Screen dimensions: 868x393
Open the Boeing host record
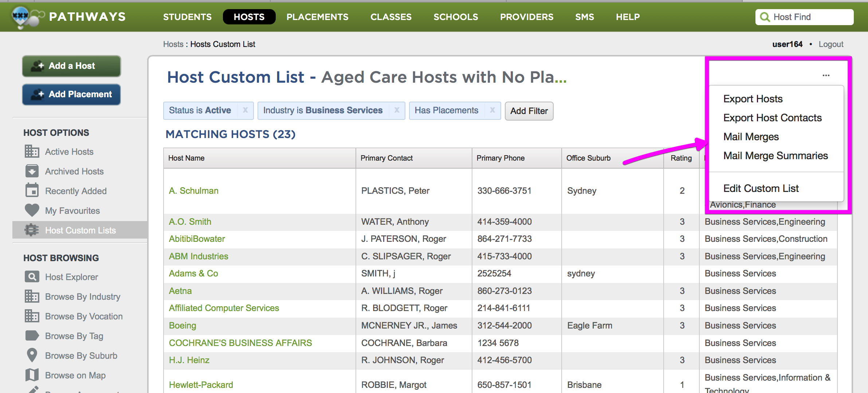point(182,325)
